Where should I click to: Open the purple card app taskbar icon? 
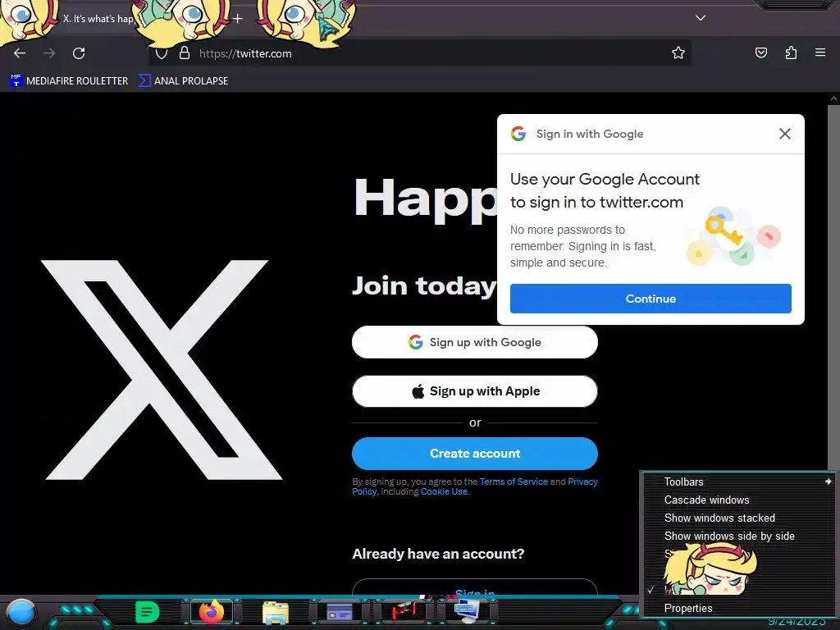coord(339,611)
